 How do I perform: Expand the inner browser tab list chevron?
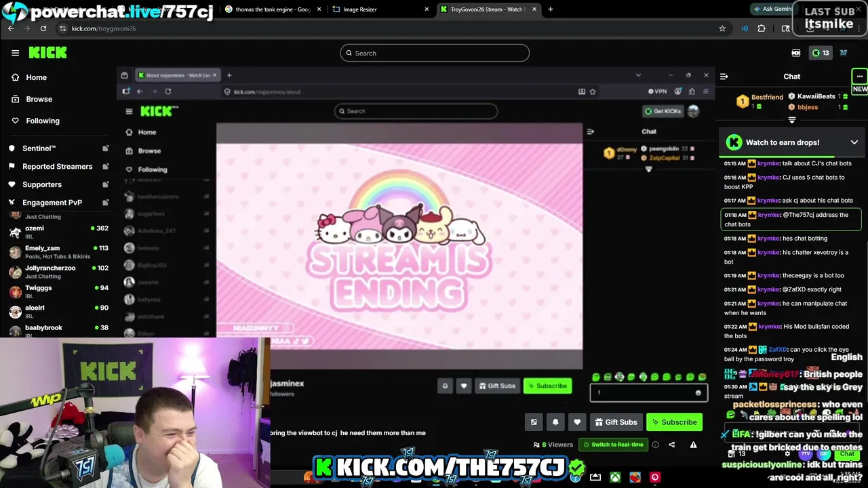pyautogui.click(x=638, y=75)
